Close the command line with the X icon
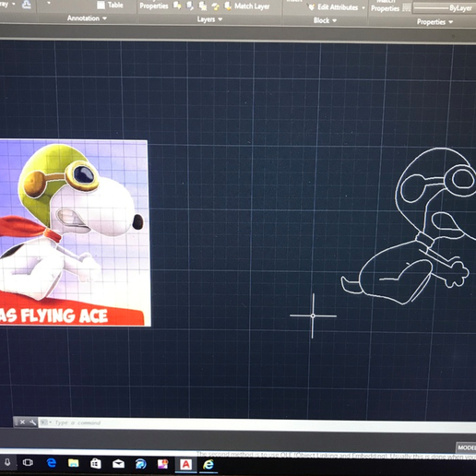This screenshot has width=476, height=476. coord(22,422)
